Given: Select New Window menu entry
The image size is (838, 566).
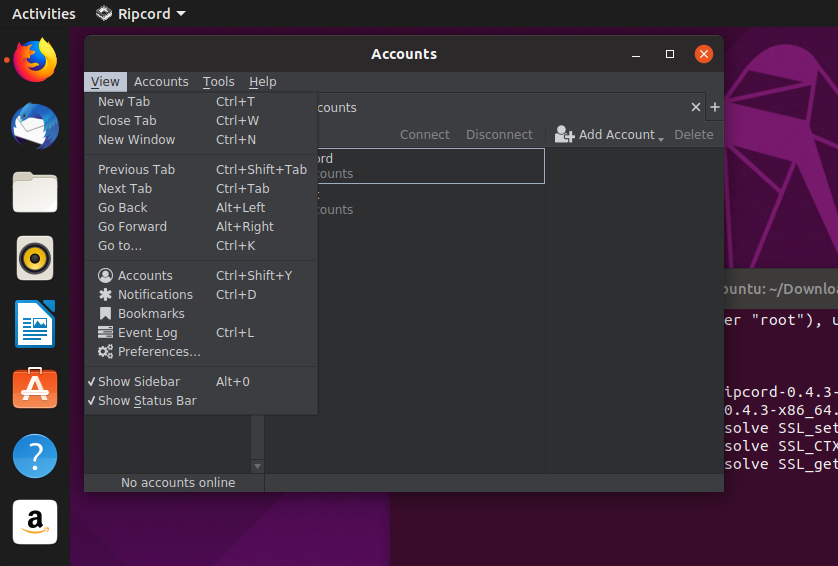Looking at the screenshot, I should click(200, 139).
